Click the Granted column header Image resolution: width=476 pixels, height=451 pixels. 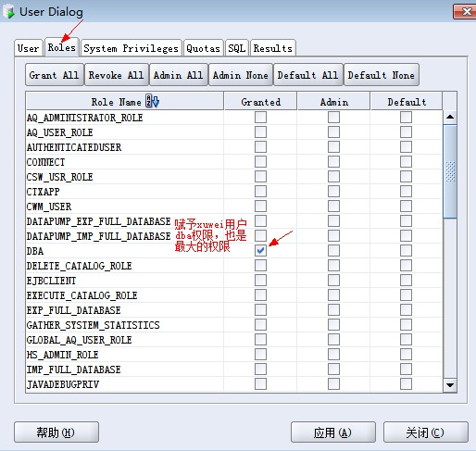point(261,101)
